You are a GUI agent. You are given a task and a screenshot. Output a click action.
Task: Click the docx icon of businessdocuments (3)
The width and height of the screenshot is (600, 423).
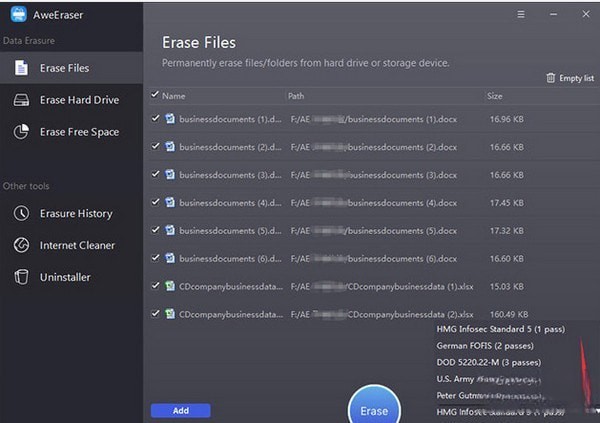[x=170, y=175]
